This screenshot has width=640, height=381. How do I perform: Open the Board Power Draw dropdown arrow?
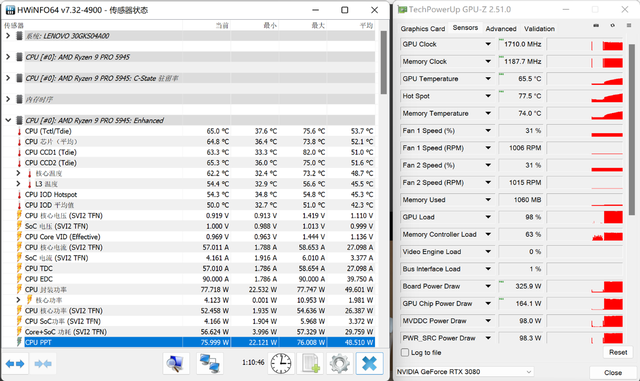pos(488,286)
